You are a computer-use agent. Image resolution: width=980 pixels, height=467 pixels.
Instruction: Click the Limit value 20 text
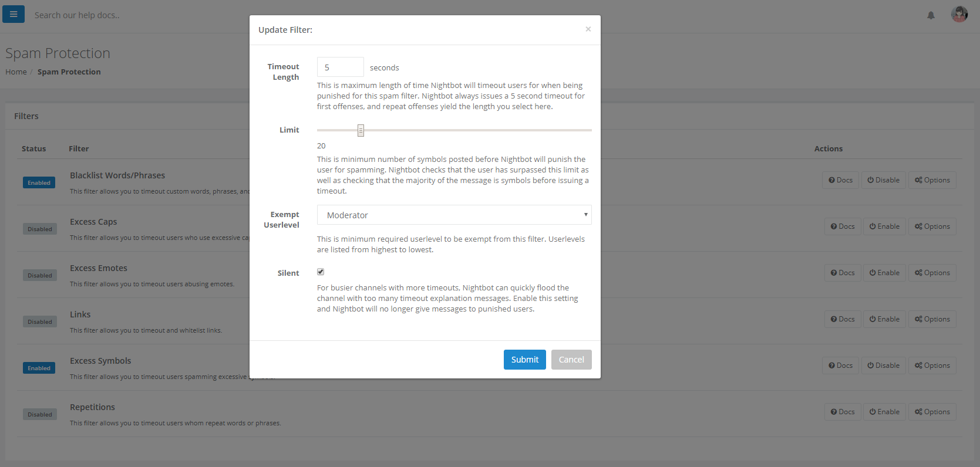[321, 145]
